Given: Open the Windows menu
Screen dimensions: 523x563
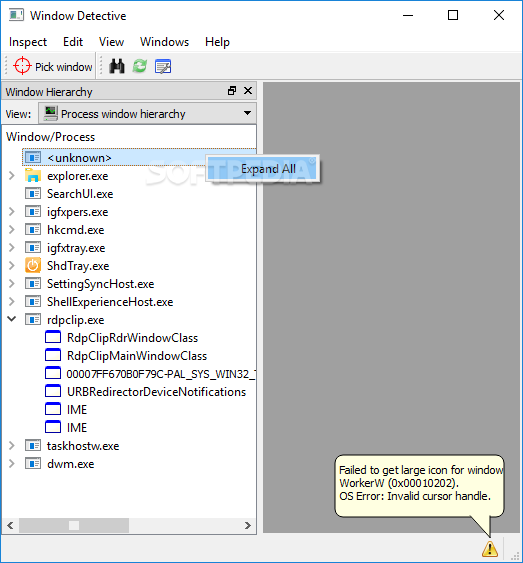Looking at the screenshot, I should click(x=164, y=42).
